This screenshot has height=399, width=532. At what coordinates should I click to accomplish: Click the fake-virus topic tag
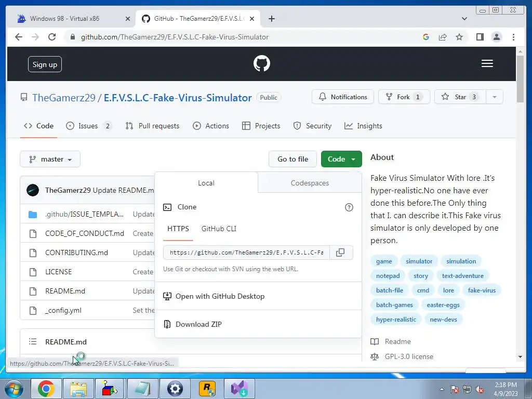click(482, 290)
